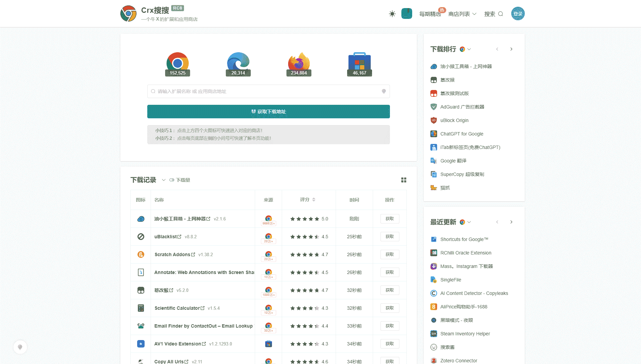Click the AV1 Video Extension row icon
Image resolution: width=641 pixels, height=364 pixels.
(x=141, y=344)
